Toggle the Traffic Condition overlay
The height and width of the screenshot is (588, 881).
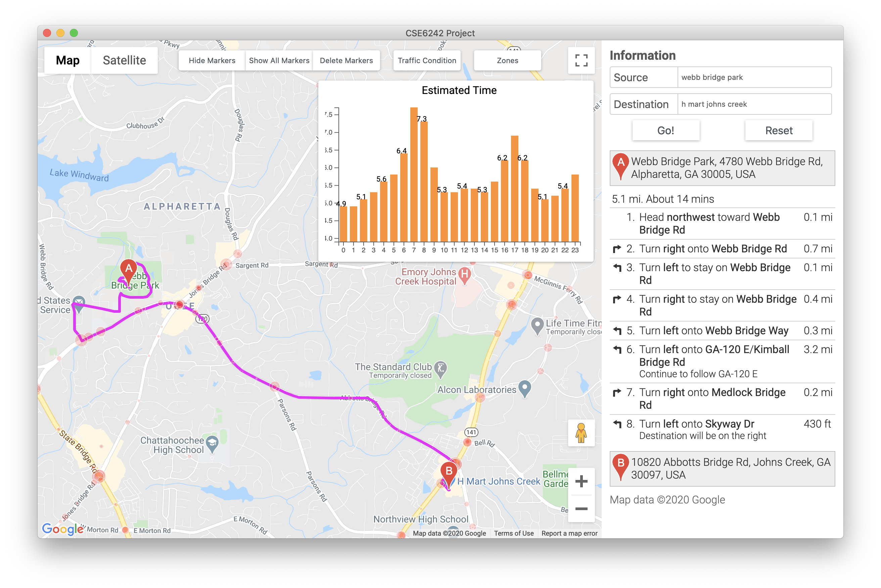pos(427,60)
